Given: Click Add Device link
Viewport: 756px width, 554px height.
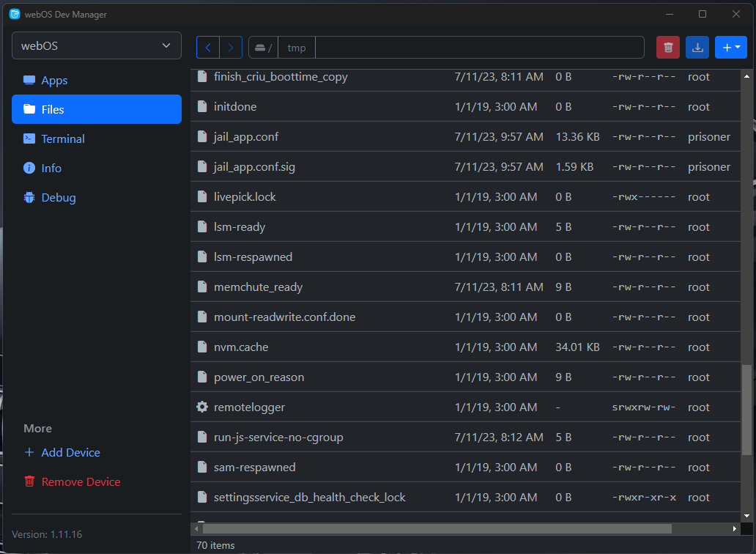Looking at the screenshot, I should click(x=70, y=453).
